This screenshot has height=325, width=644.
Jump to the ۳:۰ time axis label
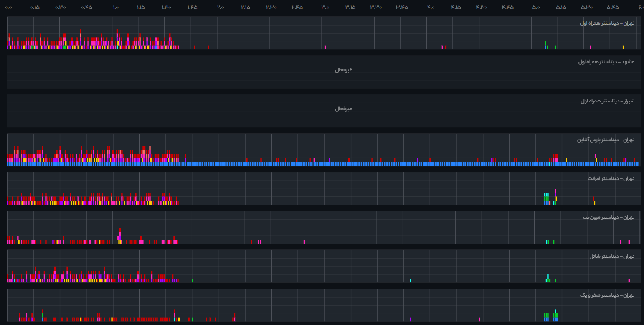point(325,8)
